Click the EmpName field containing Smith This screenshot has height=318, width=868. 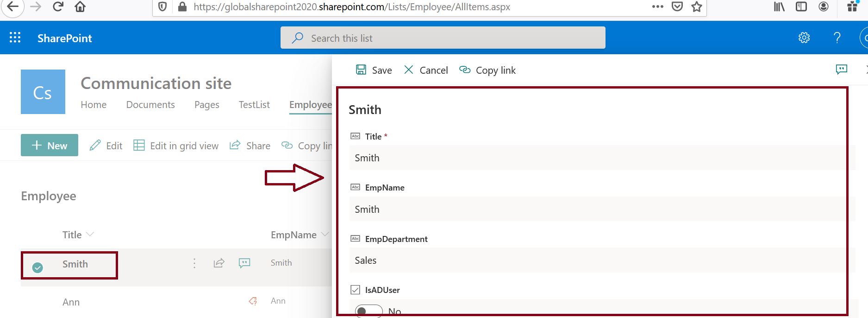point(602,209)
